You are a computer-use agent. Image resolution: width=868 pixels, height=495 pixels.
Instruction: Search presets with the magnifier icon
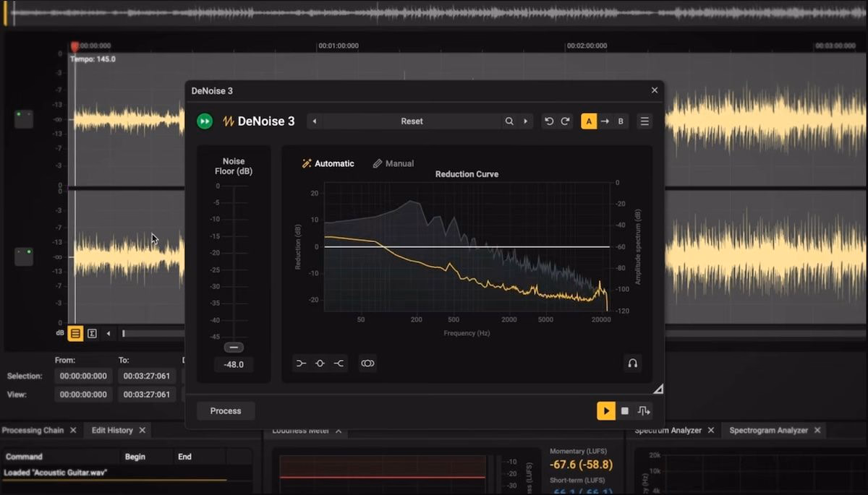pos(509,121)
